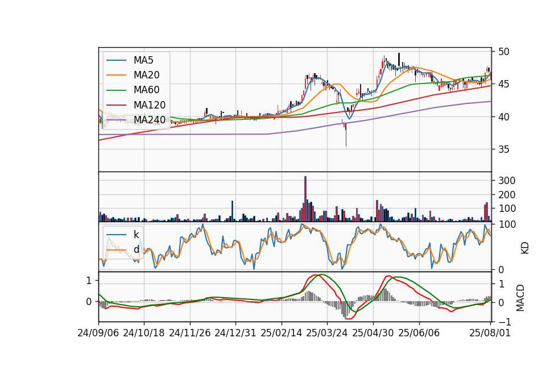Click the green MA60 legend line sample
Image resolution: width=546 pixels, height=392 pixels.
pyautogui.click(x=116, y=90)
